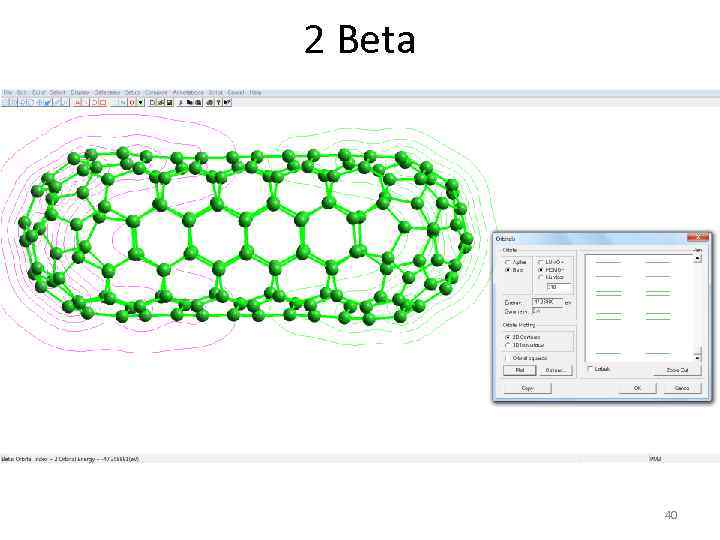Open the Annotations menu
Image resolution: width=720 pixels, height=540 pixels.
188,92
